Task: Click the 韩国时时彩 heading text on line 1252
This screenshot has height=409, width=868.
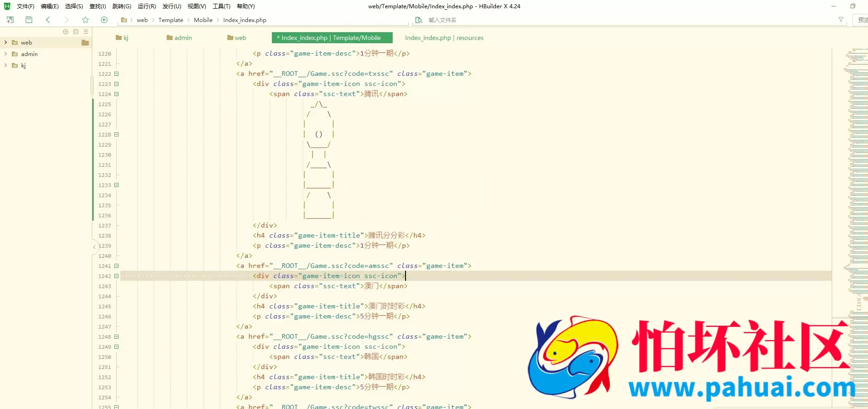Action: [387, 377]
